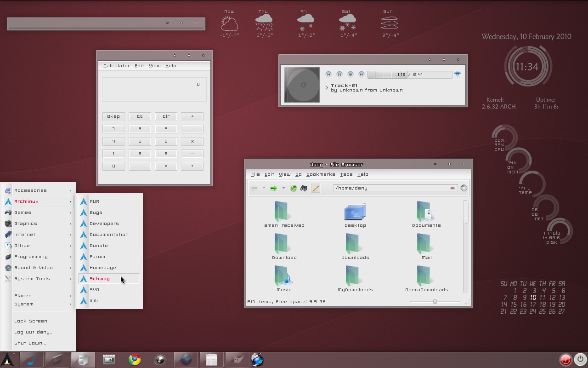The width and height of the screenshot is (588, 368).
Task: Stop playback in the music player
Action: (x=351, y=75)
